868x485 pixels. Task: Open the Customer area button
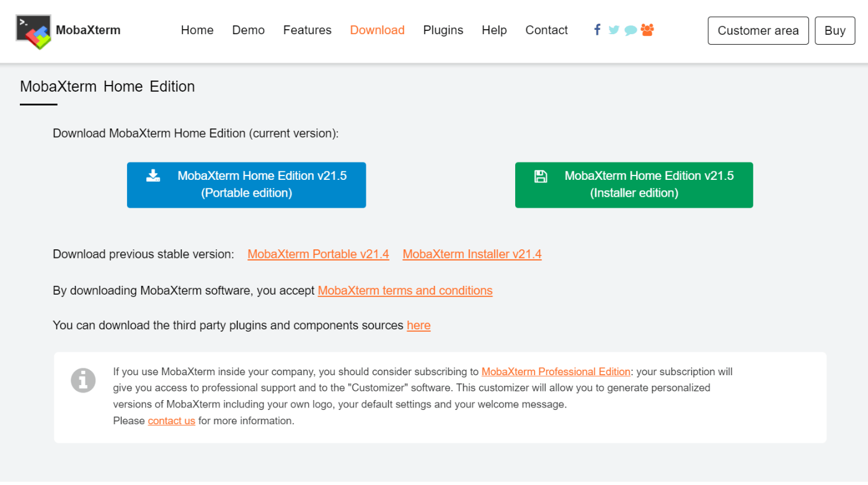(x=758, y=30)
